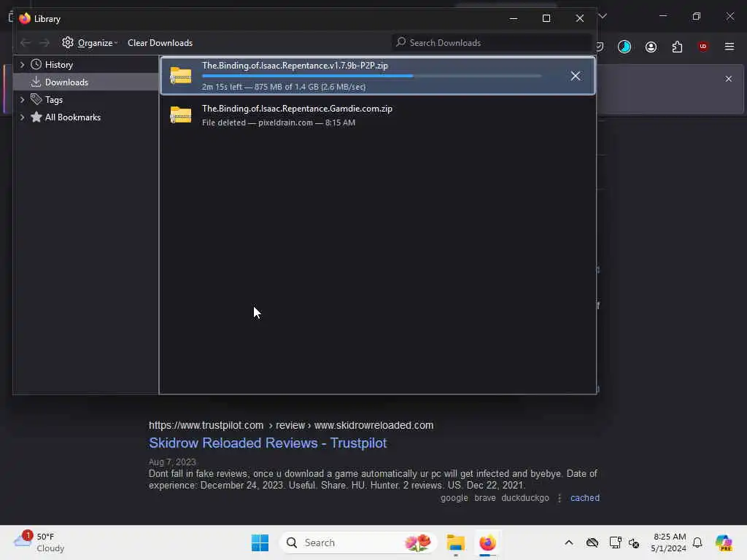
Task: Open the Organize dropdown menu
Action: pos(90,43)
